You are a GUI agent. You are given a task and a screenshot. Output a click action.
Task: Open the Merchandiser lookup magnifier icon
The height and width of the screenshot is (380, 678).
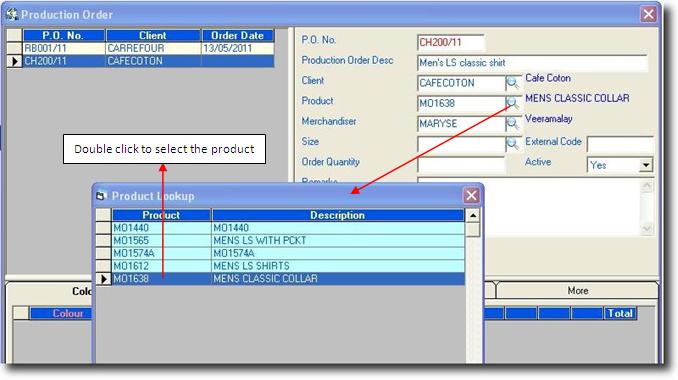(x=512, y=123)
